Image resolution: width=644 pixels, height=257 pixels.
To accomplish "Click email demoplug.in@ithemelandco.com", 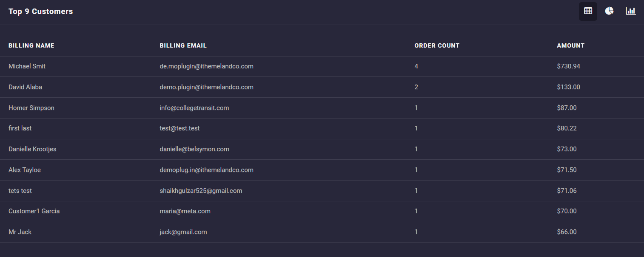I will pyautogui.click(x=206, y=170).
